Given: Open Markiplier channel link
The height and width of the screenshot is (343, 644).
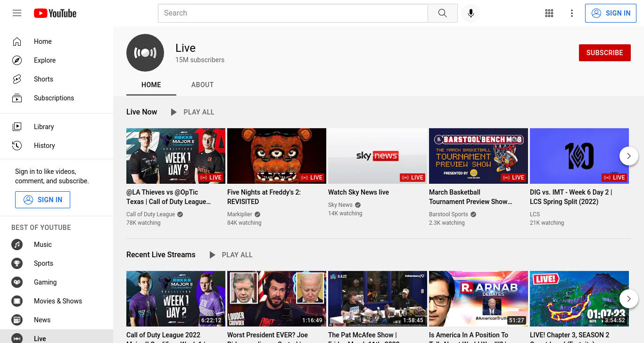Looking at the screenshot, I should point(239,214).
